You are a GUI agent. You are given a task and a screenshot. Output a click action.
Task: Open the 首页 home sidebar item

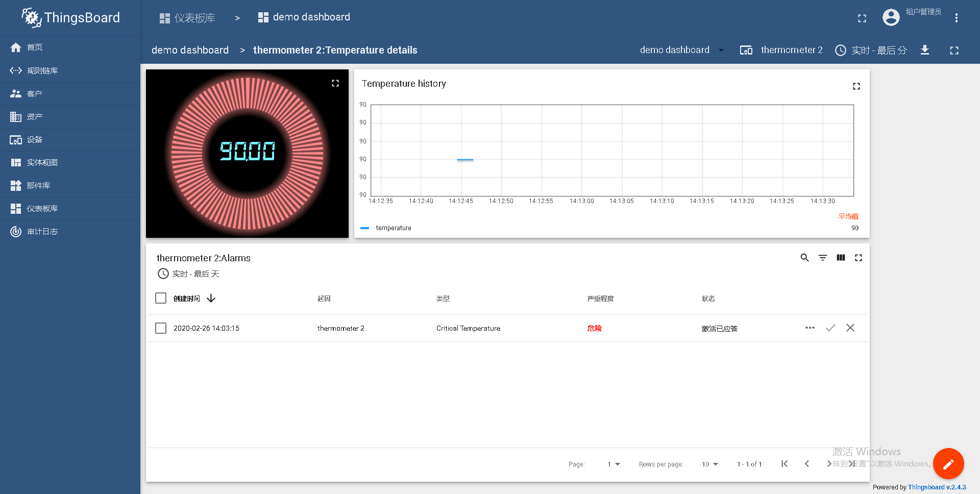click(70, 47)
